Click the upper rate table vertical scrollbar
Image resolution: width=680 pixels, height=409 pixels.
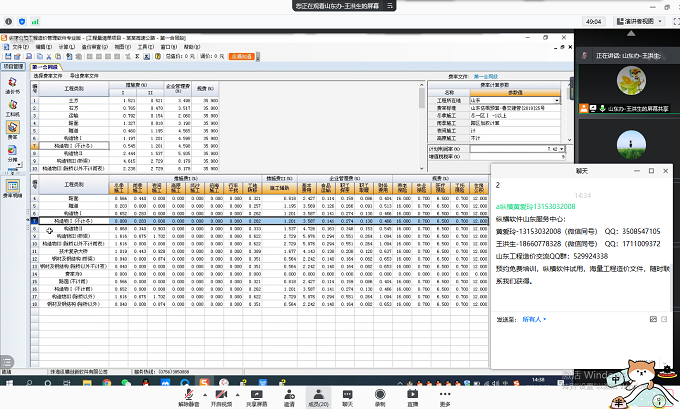point(422,99)
